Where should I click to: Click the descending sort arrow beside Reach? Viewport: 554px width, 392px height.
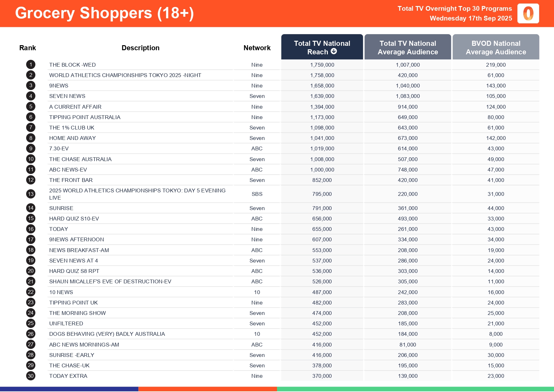coord(334,51)
